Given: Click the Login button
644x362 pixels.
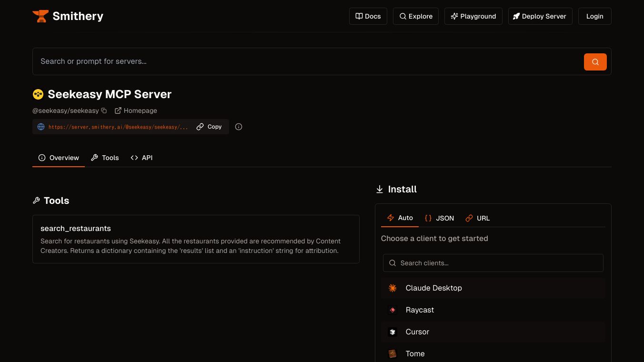Looking at the screenshot, I should coord(595,16).
